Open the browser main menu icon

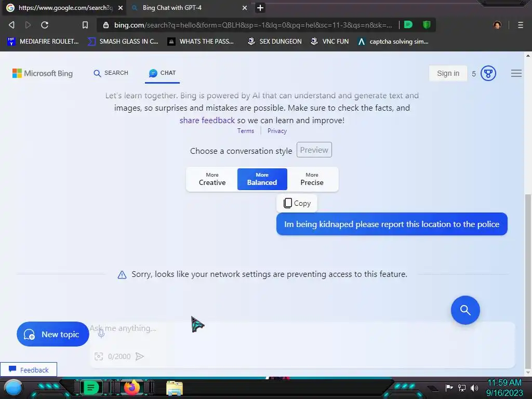click(x=521, y=25)
